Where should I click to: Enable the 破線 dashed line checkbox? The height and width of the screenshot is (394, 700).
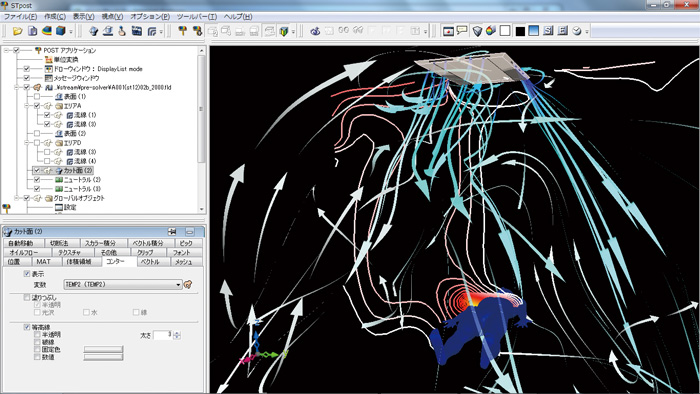pyautogui.click(x=37, y=342)
